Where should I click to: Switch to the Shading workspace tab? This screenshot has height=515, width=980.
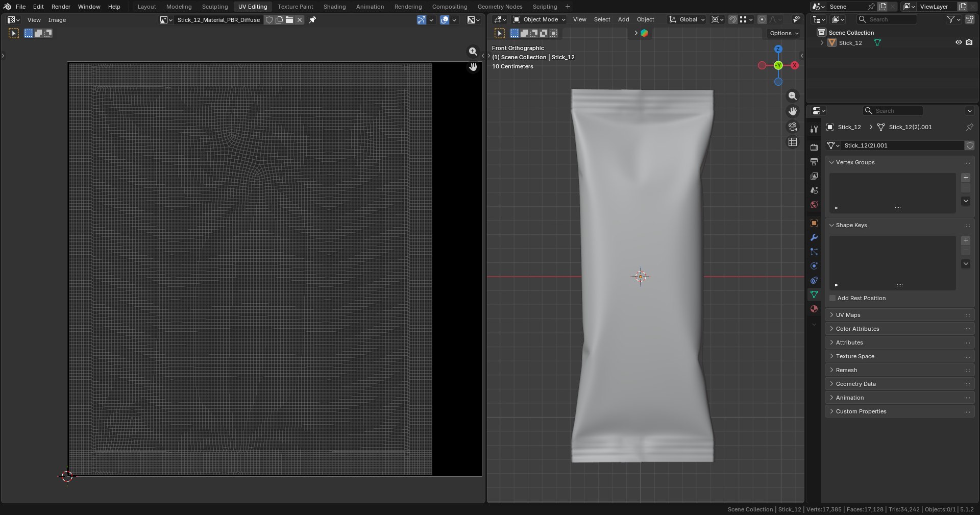(x=334, y=7)
